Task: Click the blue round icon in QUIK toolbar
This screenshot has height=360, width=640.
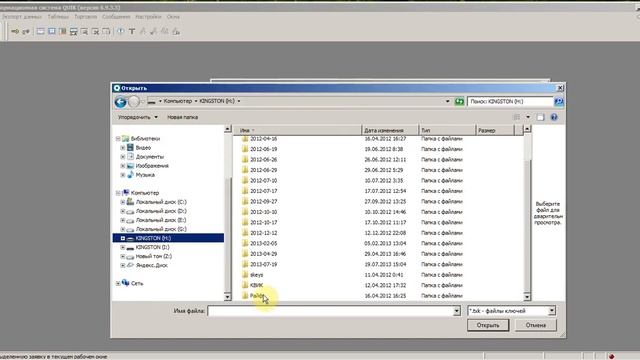Action: tap(121, 31)
